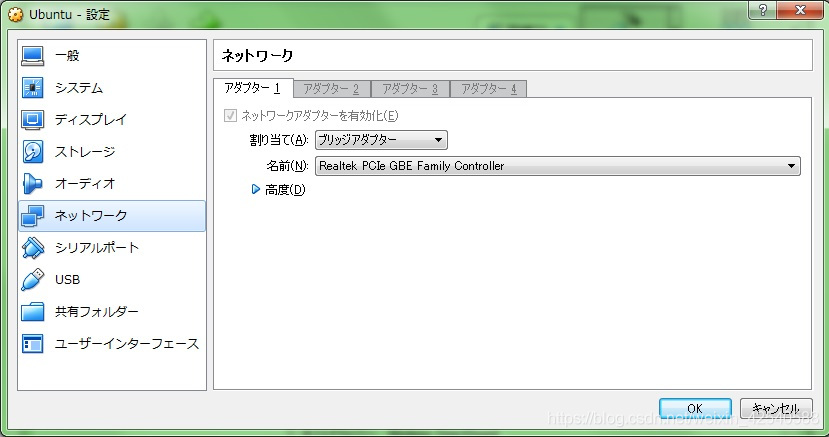829x437 pixels.
Task: Switch to the アダプター 3 tab
Action: pyautogui.click(x=410, y=89)
